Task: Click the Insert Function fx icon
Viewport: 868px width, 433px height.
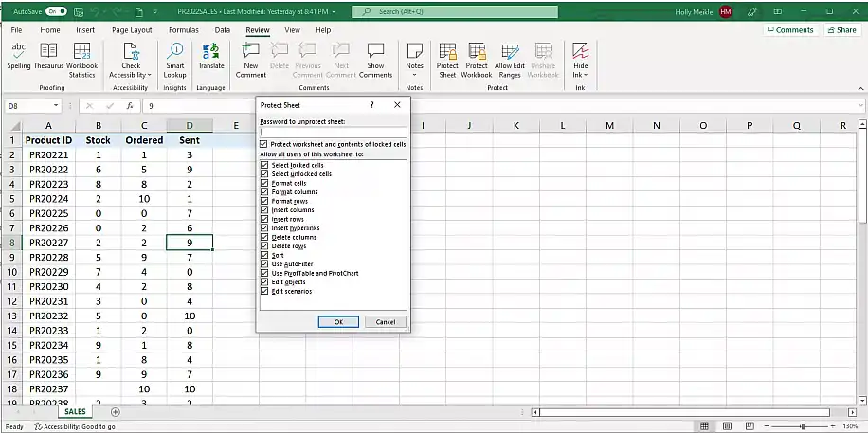Action: point(130,106)
